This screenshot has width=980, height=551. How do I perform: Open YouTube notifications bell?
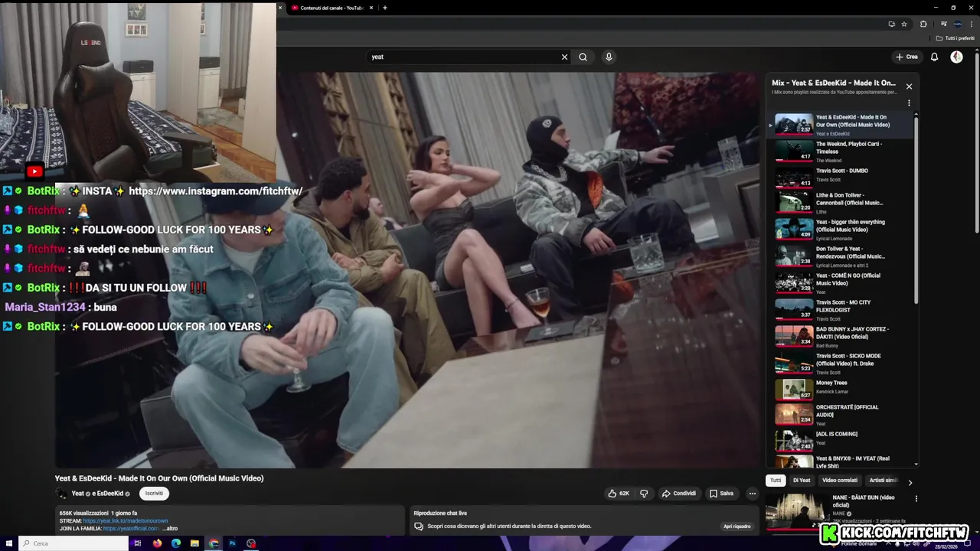click(x=934, y=57)
